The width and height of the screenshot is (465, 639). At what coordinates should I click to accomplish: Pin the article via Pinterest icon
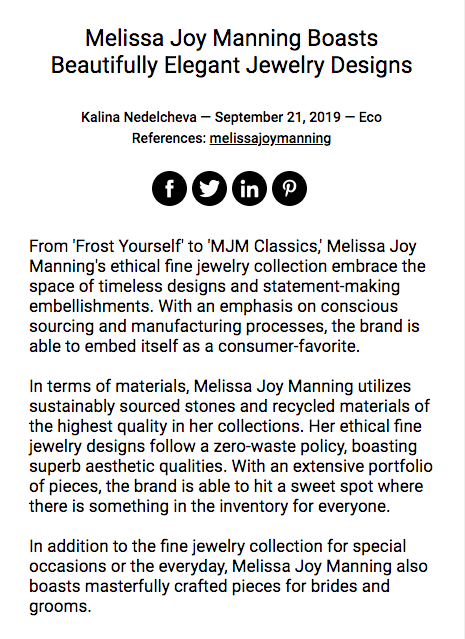point(289,188)
